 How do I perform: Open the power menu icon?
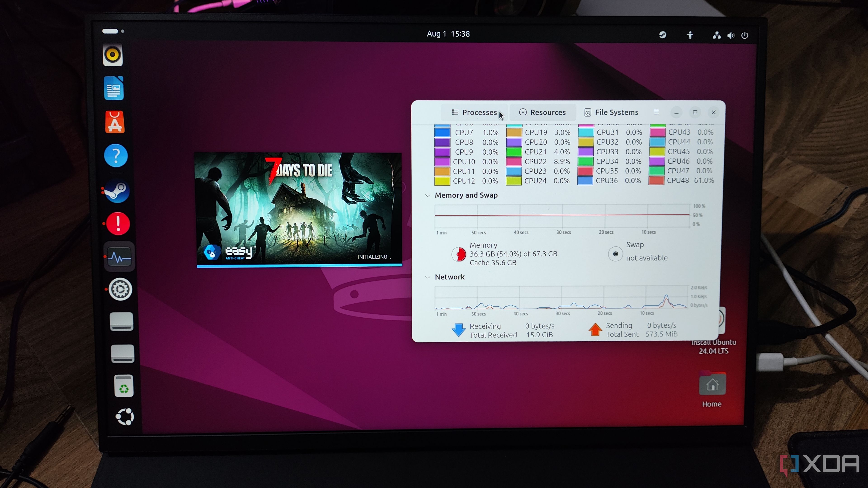pos(745,35)
